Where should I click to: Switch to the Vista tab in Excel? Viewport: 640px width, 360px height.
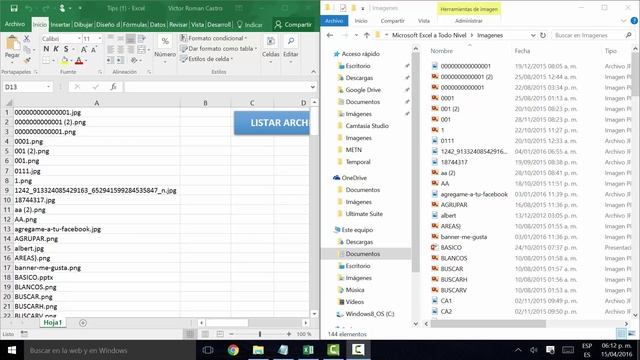click(x=198, y=24)
